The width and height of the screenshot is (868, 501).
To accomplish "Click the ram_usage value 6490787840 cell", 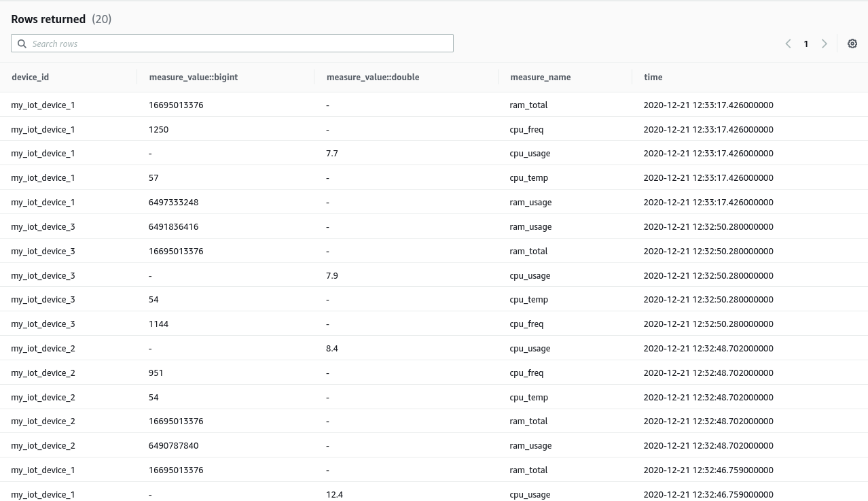I will [174, 445].
